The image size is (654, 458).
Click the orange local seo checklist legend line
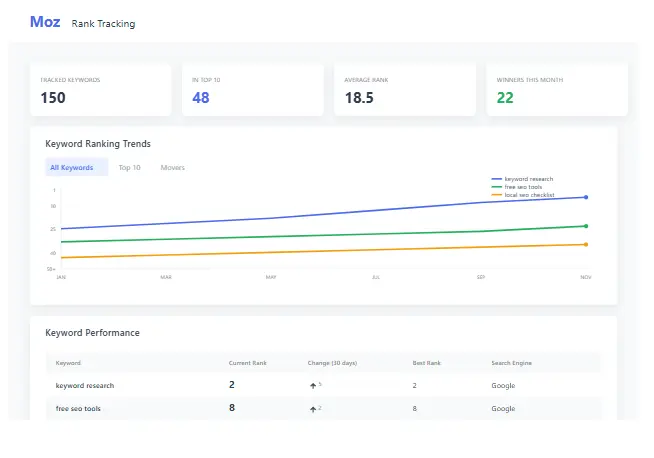pos(497,195)
